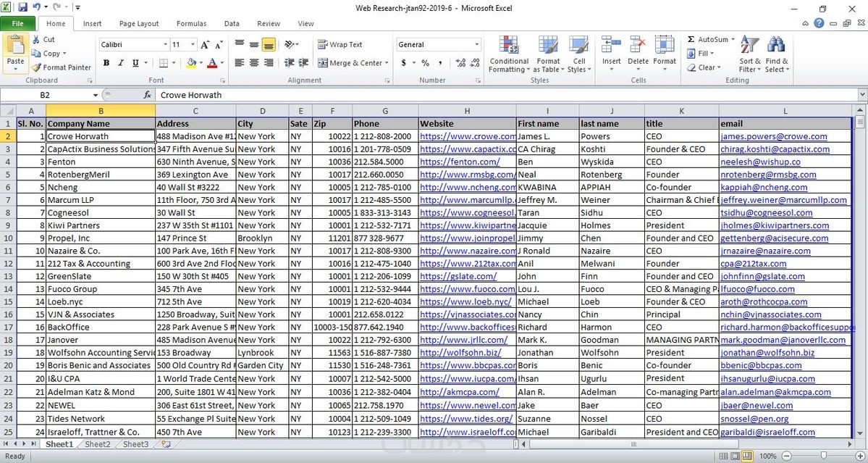Expand the Borders dropdown arrow
Viewport: 868px width, 463px height.
(x=172, y=63)
